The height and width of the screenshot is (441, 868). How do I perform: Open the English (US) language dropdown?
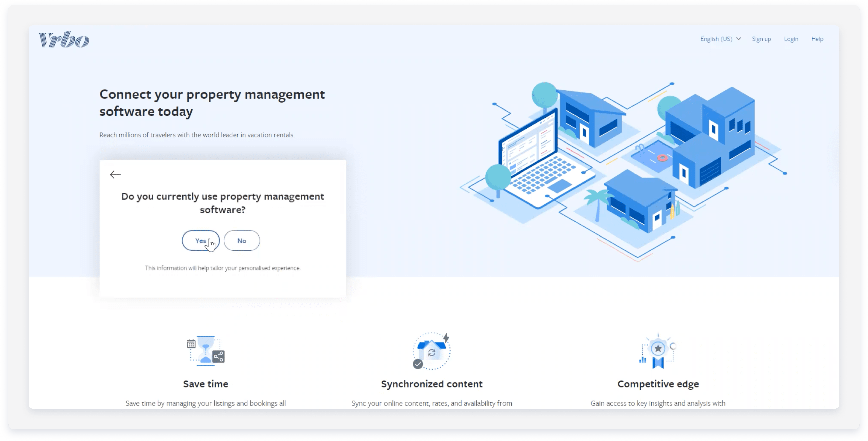coord(716,39)
